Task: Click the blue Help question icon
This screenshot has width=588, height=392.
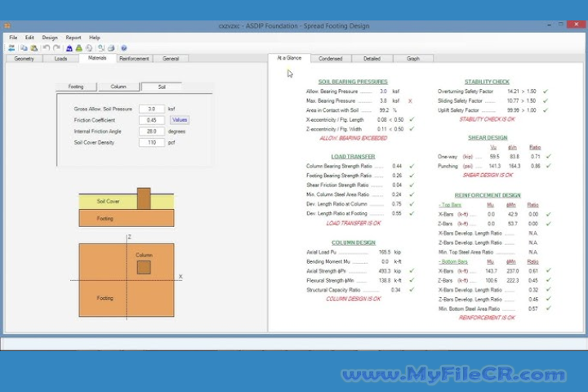Action: coord(124,48)
